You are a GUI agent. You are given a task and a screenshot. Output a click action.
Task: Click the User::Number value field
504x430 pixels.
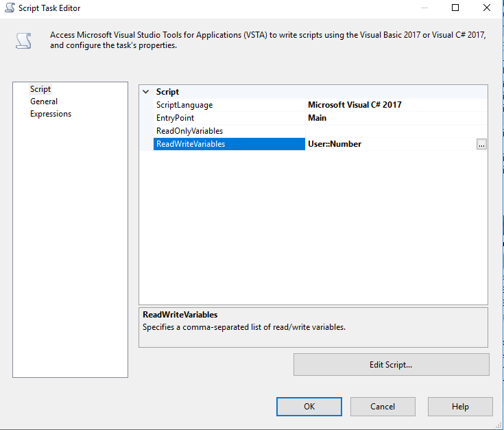[x=391, y=144]
